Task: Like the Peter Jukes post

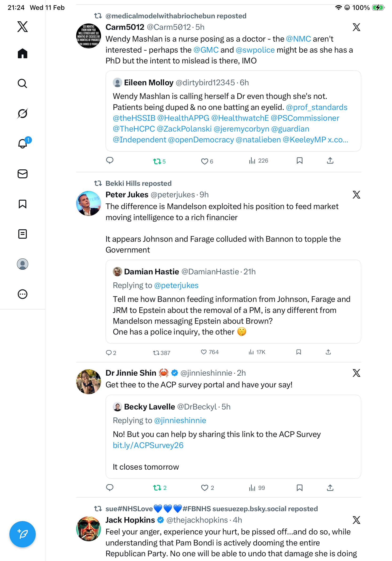Action: click(x=204, y=352)
